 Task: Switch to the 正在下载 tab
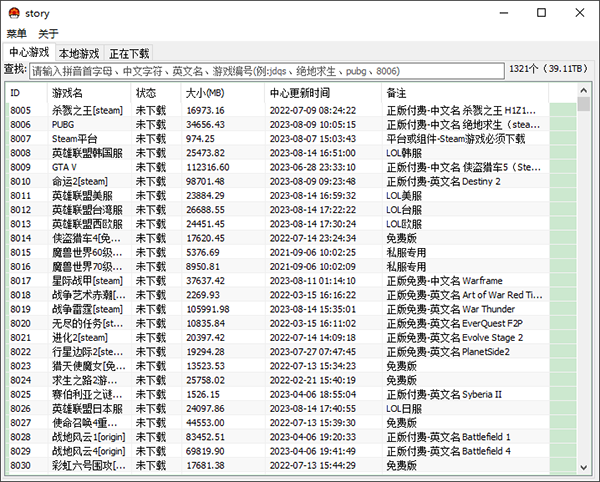pos(129,53)
